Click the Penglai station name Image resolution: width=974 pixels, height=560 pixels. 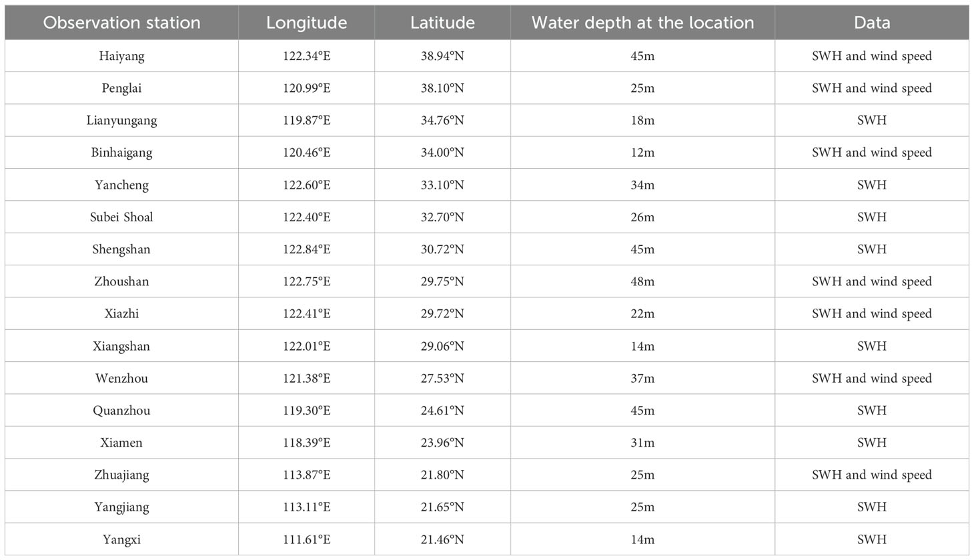tap(121, 88)
